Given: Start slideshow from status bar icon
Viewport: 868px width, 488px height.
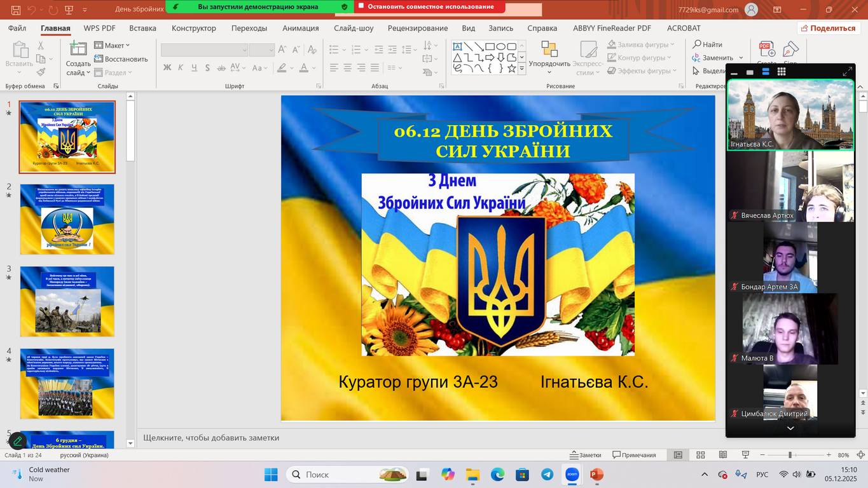Looking at the screenshot, I should 745,455.
